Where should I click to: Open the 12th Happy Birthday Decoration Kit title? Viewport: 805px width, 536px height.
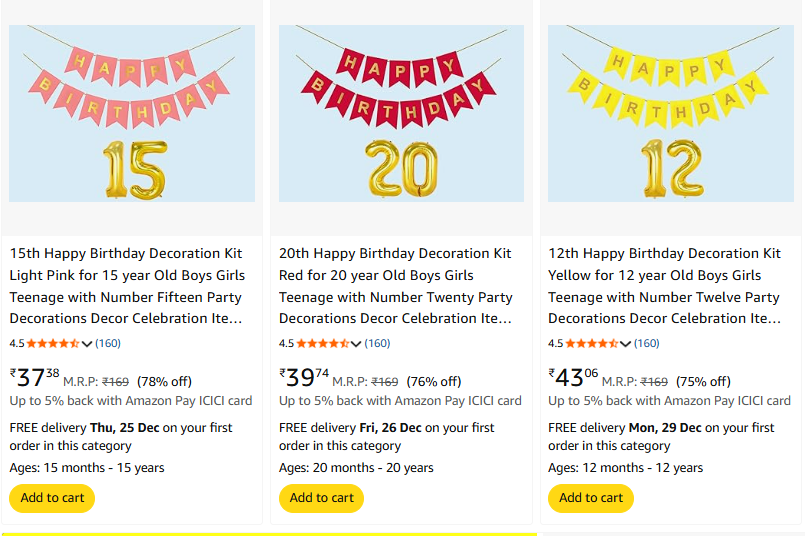tap(665, 286)
